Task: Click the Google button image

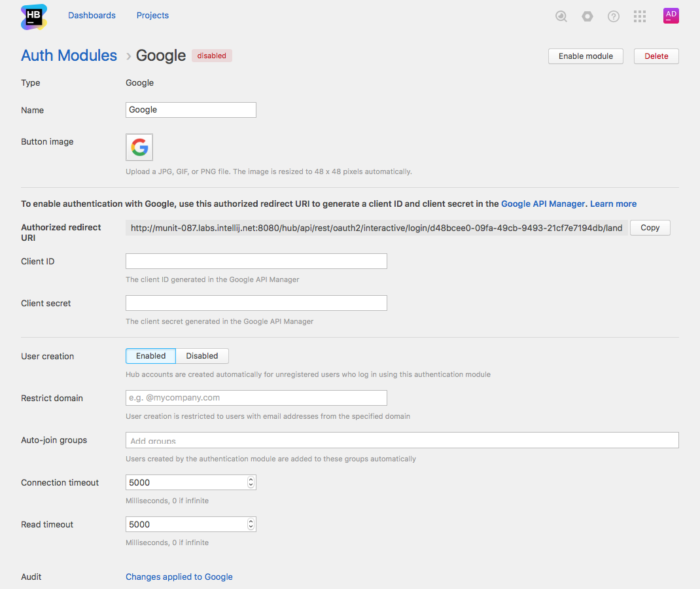Action: [x=139, y=147]
